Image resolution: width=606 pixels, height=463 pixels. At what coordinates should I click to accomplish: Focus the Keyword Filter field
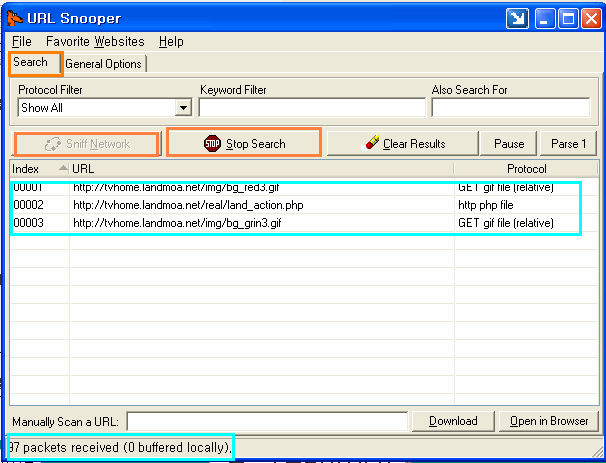[x=312, y=107]
